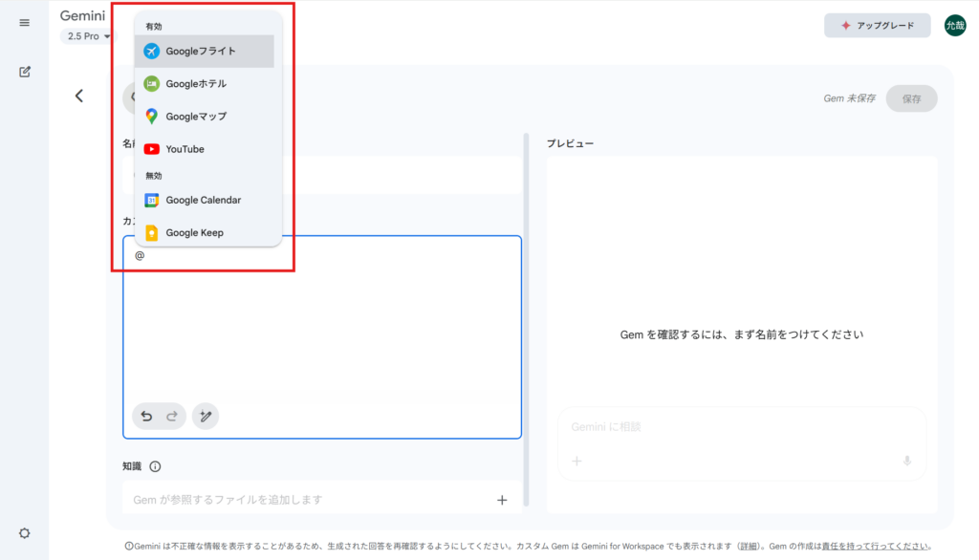This screenshot has width=979, height=560.
Task: Select Googleホテル from the extension list
Action: [x=205, y=84]
